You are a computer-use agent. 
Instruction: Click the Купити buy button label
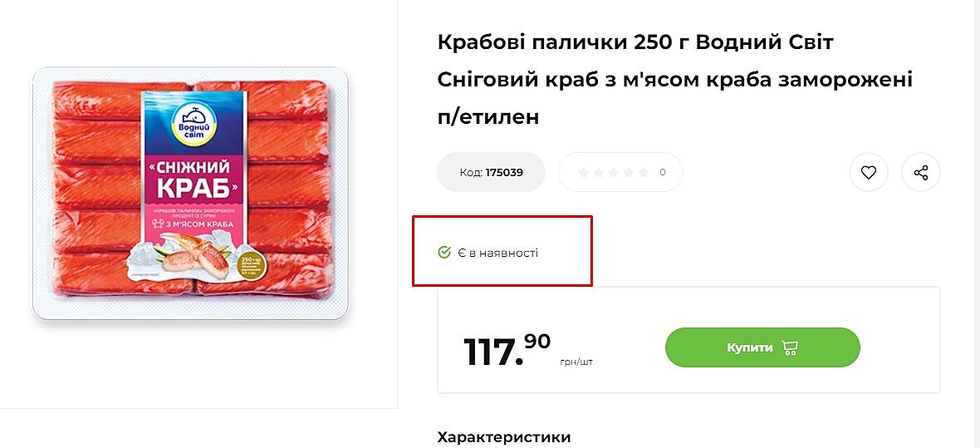[x=749, y=347]
